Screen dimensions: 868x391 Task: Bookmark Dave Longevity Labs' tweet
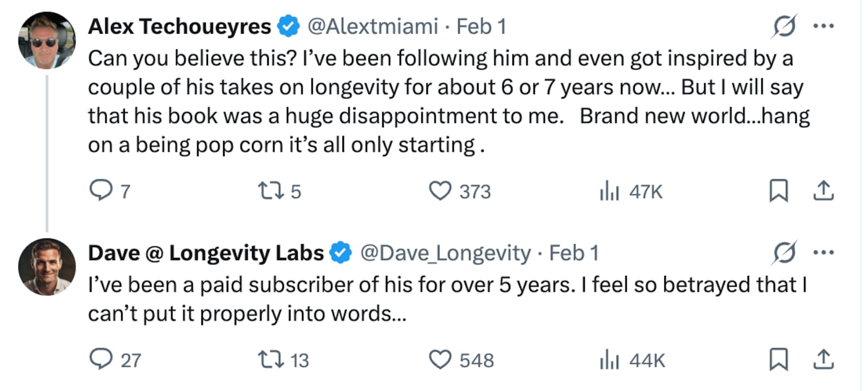point(778,359)
